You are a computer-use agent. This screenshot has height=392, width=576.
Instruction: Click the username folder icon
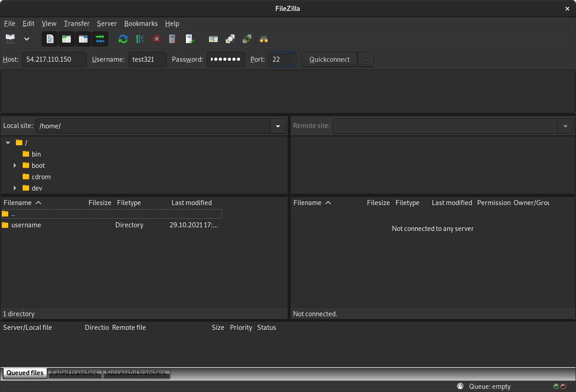point(5,225)
